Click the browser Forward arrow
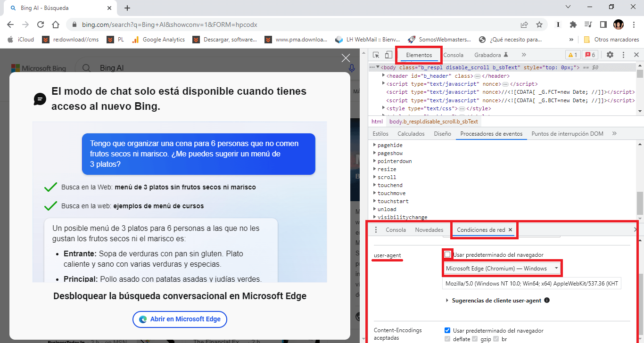Image resolution: width=644 pixels, height=343 pixels. pyautogui.click(x=25, y=24)
